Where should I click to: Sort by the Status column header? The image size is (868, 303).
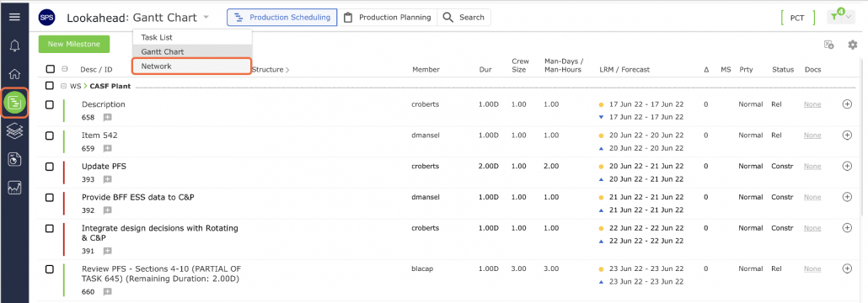(x=783, y=70)
